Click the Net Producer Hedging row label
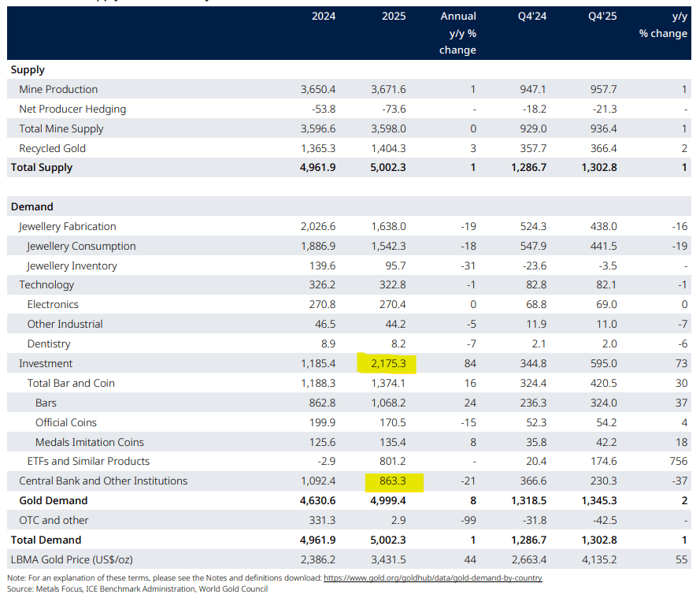This screenshot has height=609, width=700. coord(72,109)
